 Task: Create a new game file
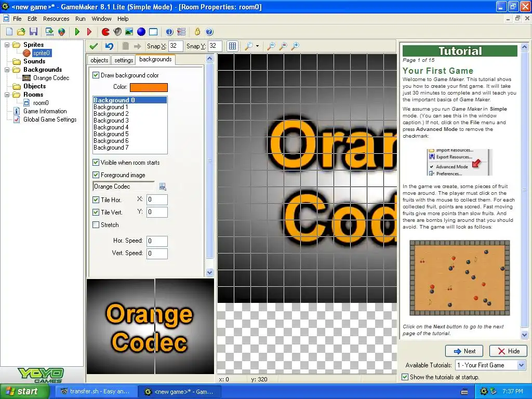coord(9,32)
